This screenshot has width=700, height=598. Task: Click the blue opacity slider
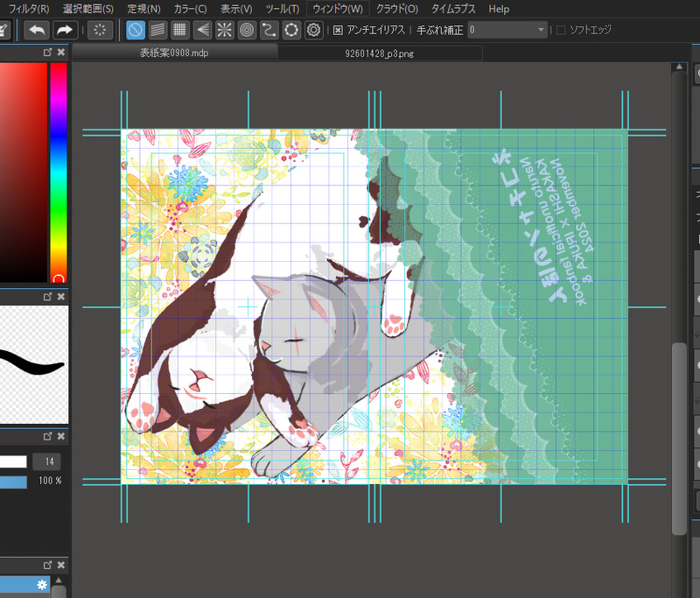(x=13, y=482)
